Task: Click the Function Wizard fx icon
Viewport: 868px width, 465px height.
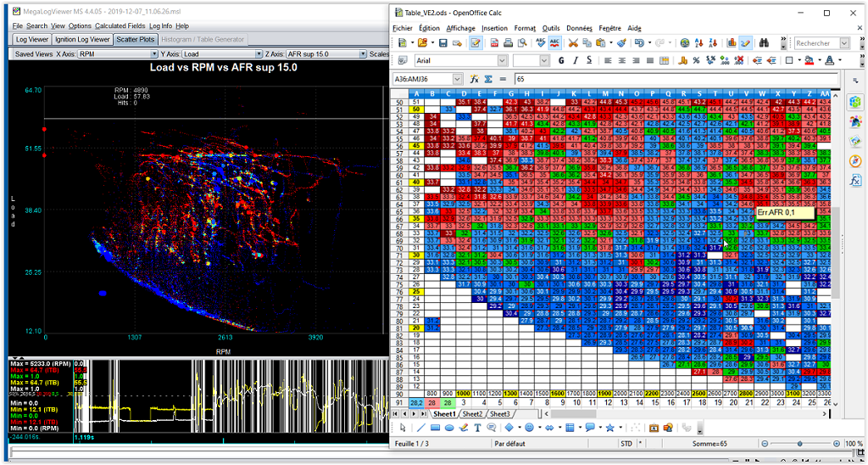Action: pos(475,79)
